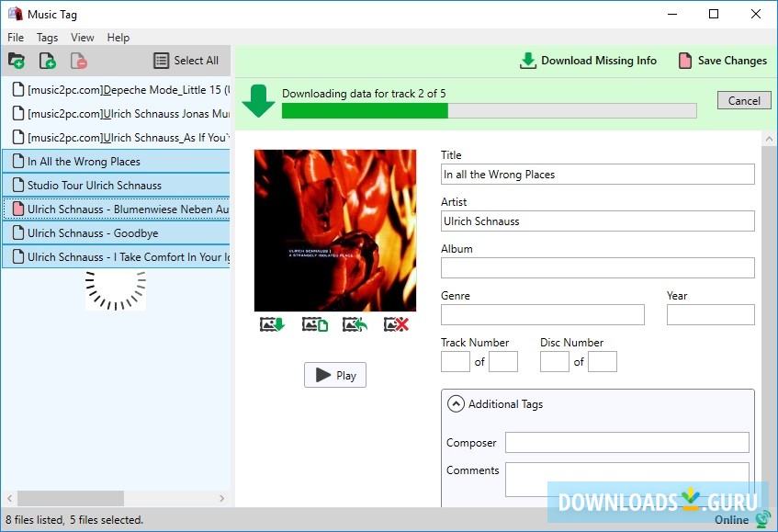Click the Cancel download button
This screenshot has width=778, height=532.
coord(744,100)
